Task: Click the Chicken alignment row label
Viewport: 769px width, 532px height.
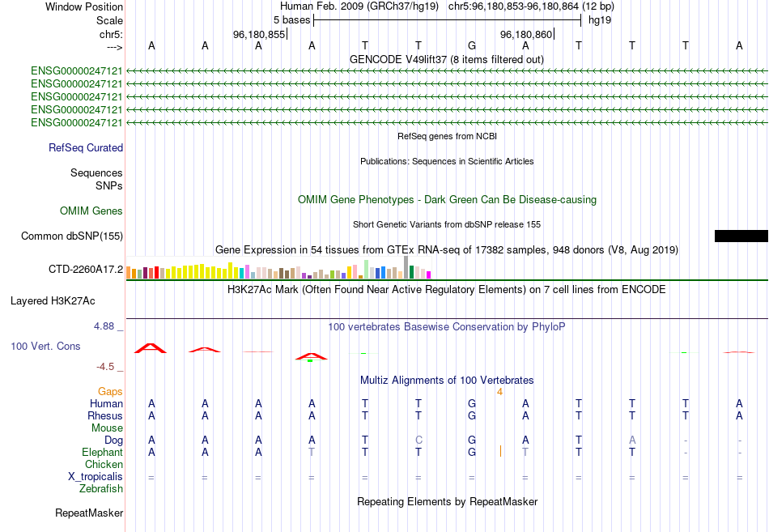Action: pyautogui.click(x=104, y=464)
